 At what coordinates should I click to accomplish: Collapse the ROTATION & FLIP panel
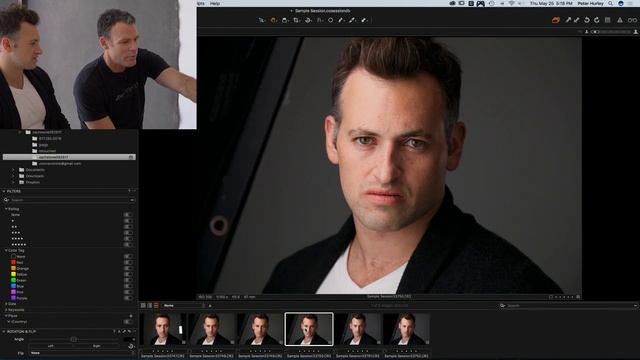(x=4, y=331)
